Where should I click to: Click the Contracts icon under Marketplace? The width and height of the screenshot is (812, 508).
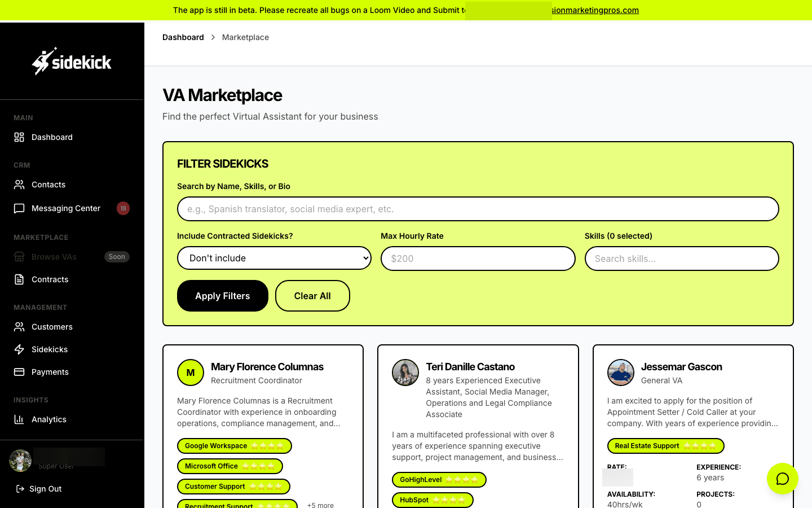[x=19, y=279]
